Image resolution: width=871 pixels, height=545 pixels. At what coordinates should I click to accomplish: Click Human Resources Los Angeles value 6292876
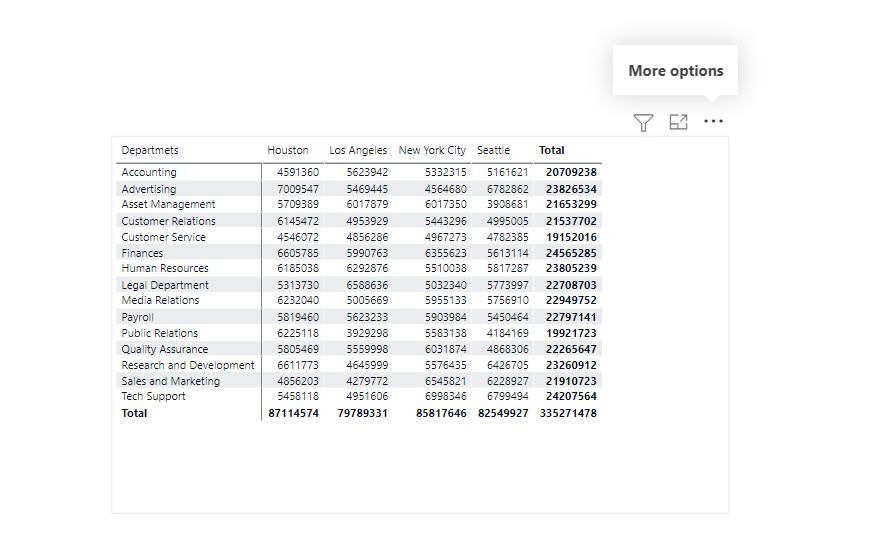[367, 268]
